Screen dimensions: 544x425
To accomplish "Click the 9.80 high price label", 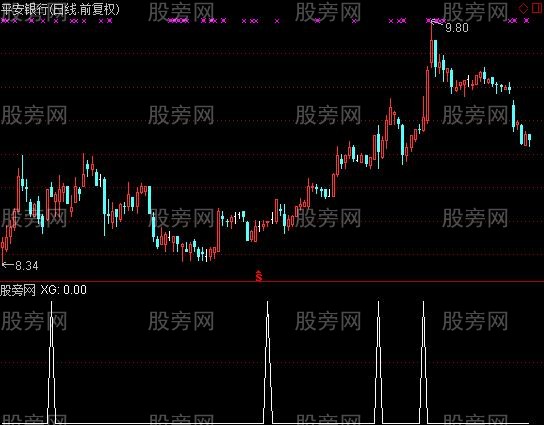I will [457, 28].
